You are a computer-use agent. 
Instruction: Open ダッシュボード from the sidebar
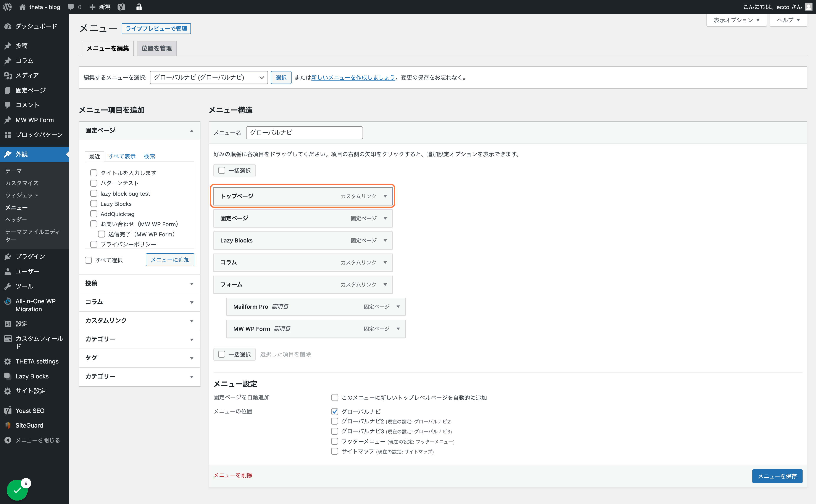(35, 26)
